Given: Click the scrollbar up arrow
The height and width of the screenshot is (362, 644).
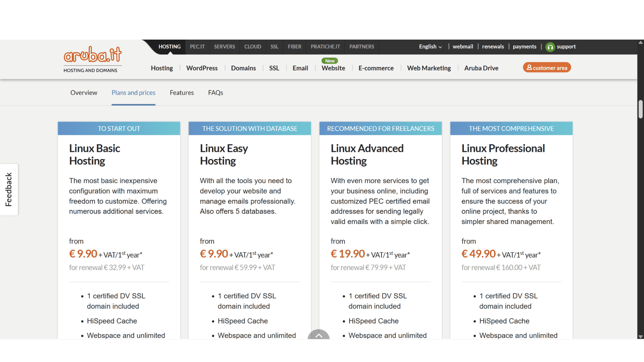Looking at the screenshot, I should point(640,42).
